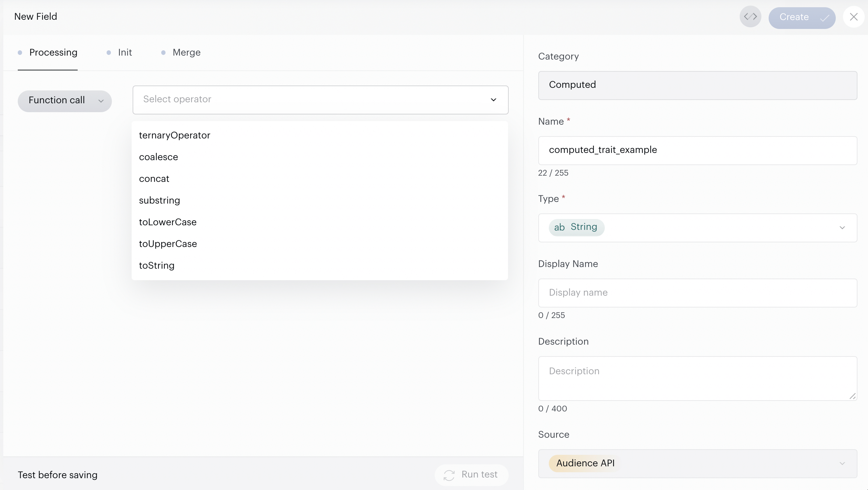Click the Description label

[563, 341]
